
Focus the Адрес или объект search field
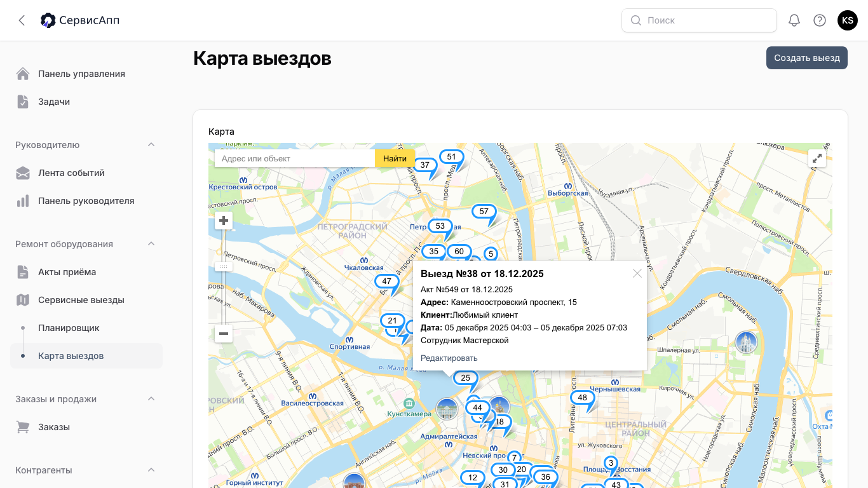(295, 159)
